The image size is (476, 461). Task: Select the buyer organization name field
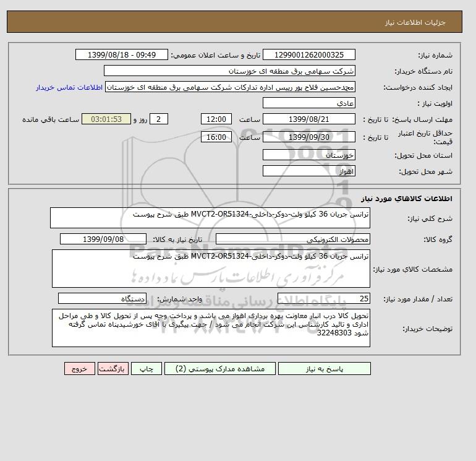pyautogui.click(x=229, y=71)
